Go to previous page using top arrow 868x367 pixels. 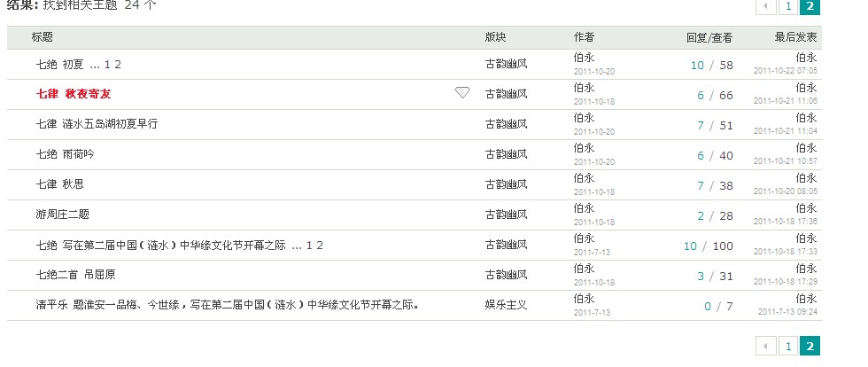(x=766, y=7)
